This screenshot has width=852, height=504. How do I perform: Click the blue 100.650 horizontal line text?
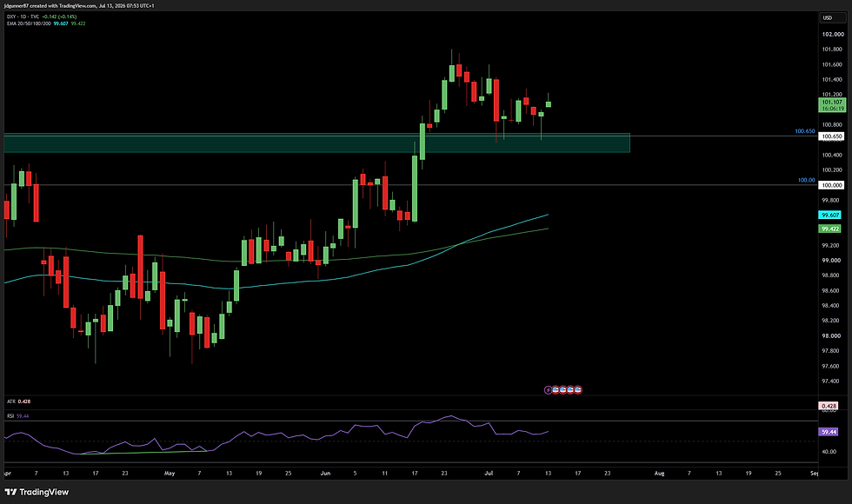click(x=805, y=131)
